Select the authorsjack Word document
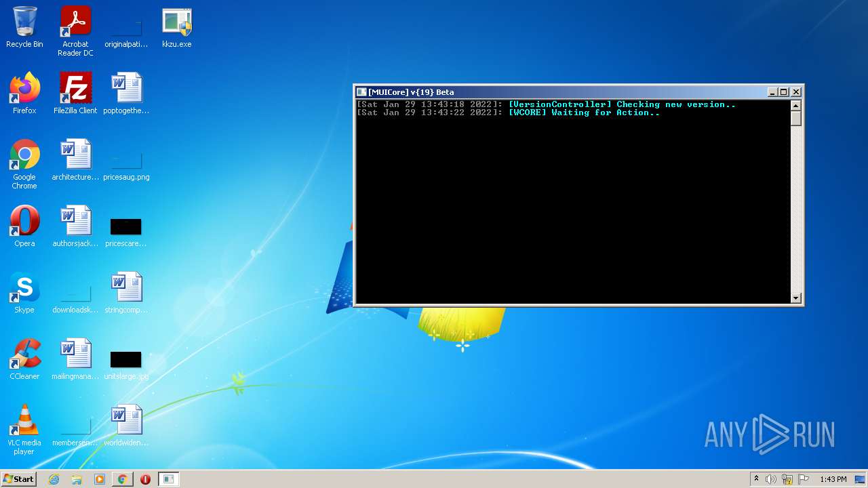868x488 pixels. click(x=75, y=227)
